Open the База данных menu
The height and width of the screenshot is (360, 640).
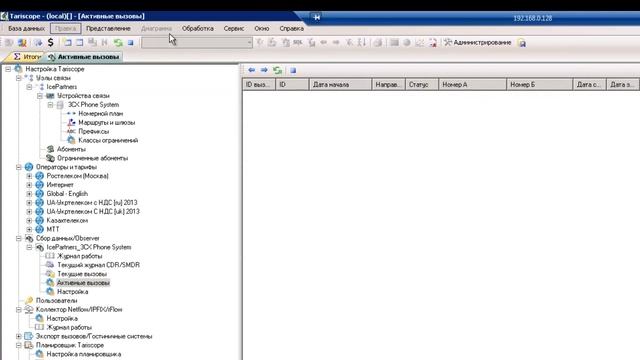pos(26,29)
